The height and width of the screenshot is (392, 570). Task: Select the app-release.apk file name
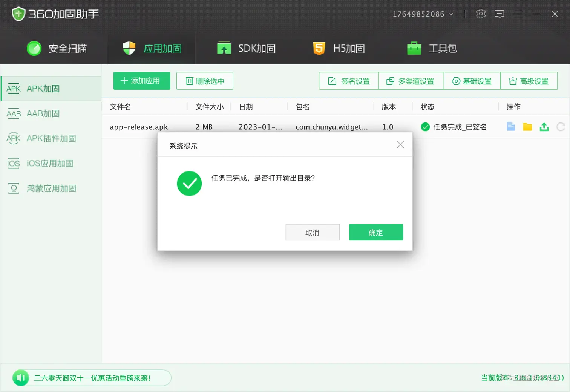(139, 127)
